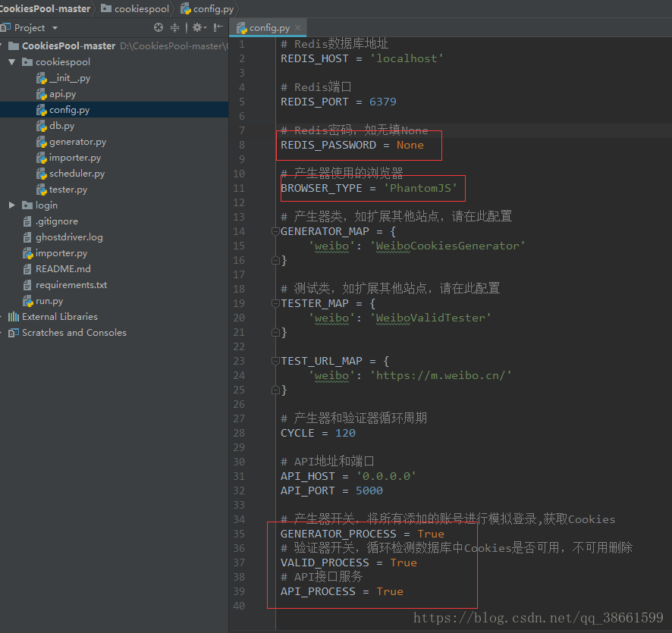Viewport: 672px width, 633px height.
Task: Click the External Libraries bars icon
Action: (14, 317)
